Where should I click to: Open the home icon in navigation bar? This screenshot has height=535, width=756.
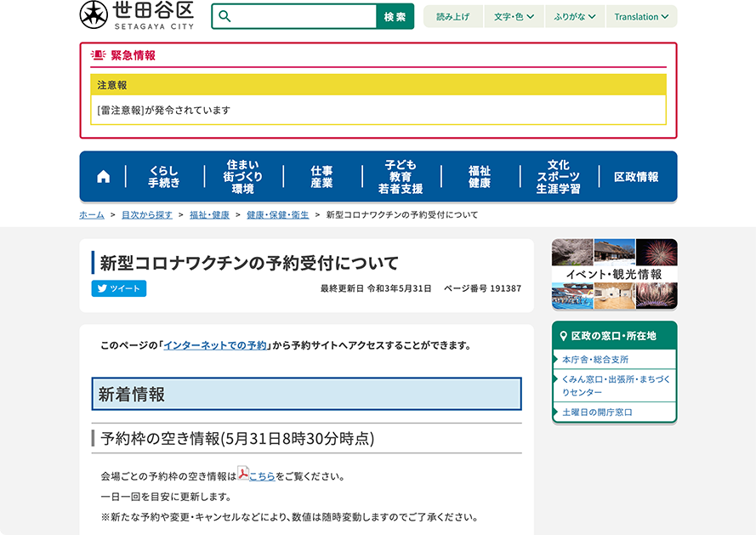click(103, 177)
